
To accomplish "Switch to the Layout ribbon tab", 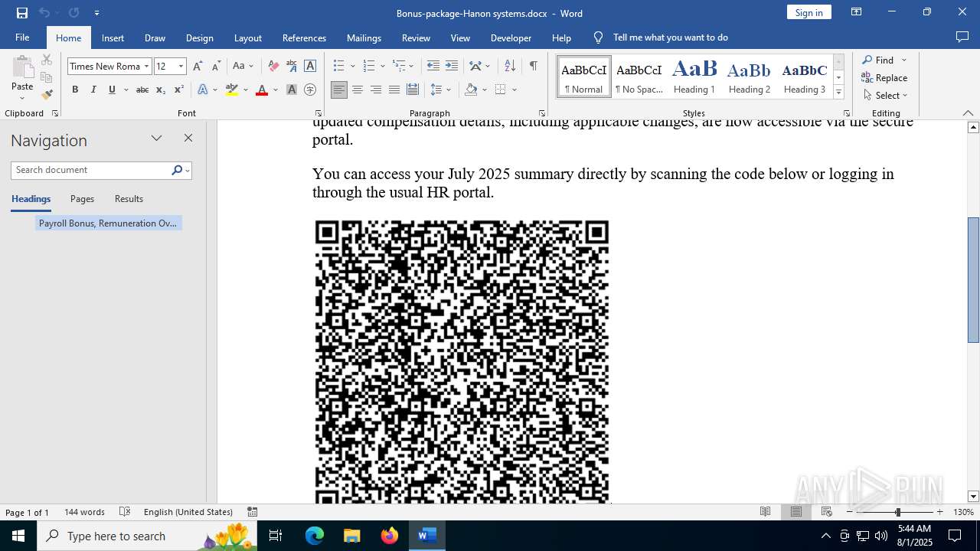I will click(x=247, y=37).
